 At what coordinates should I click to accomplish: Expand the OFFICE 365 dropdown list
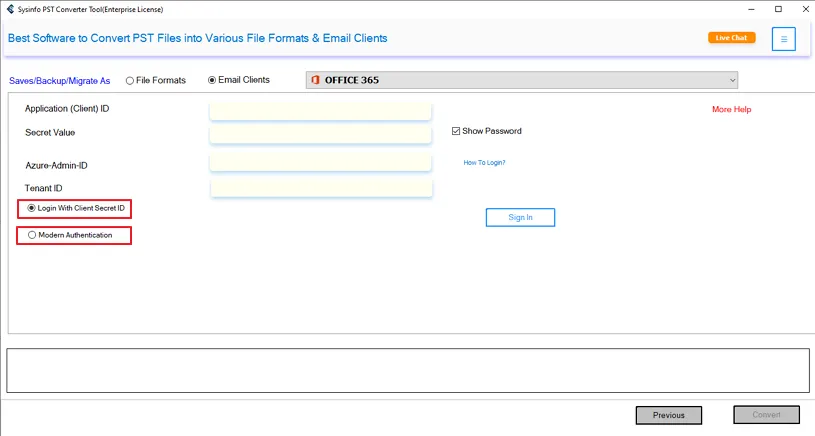click(732, 80)
